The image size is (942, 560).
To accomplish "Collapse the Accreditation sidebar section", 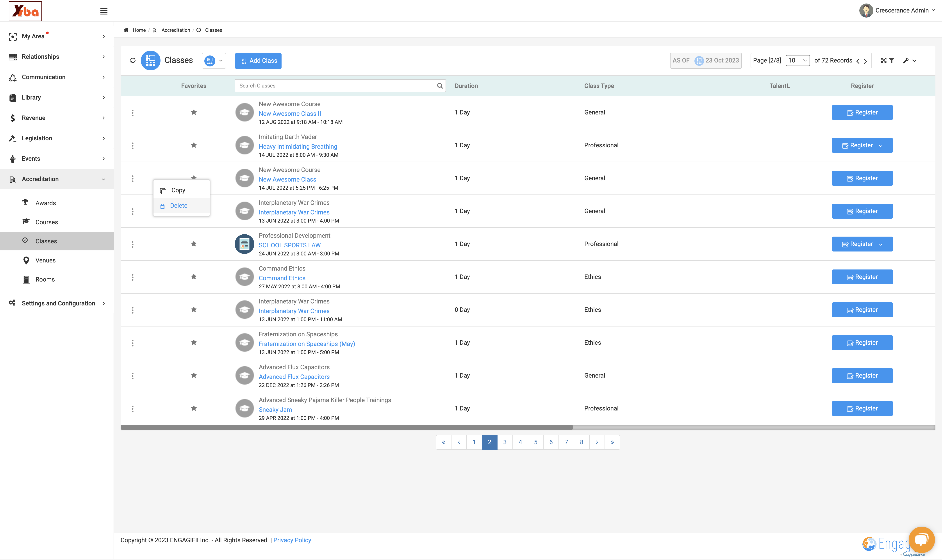I will [x=57, y=179].
